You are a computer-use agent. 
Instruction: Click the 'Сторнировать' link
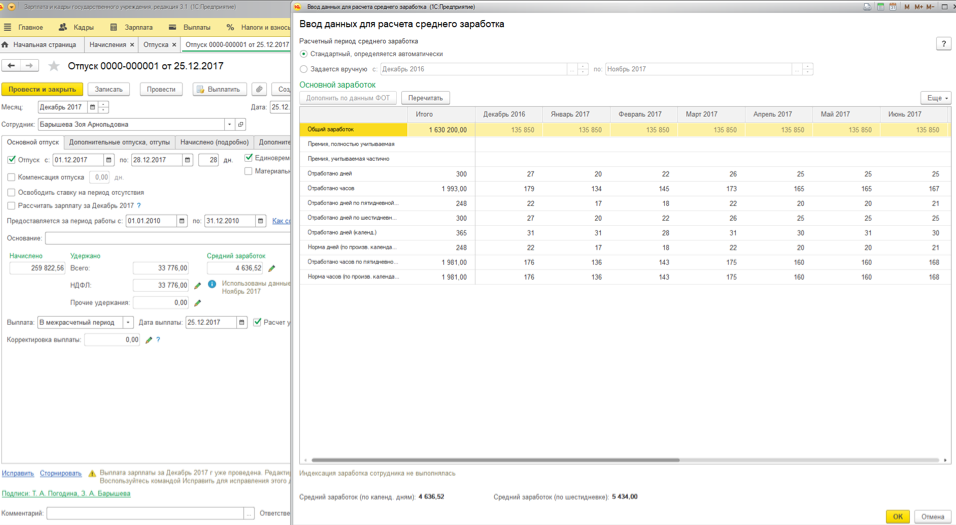pyautogui.click(x=60, y=473)
